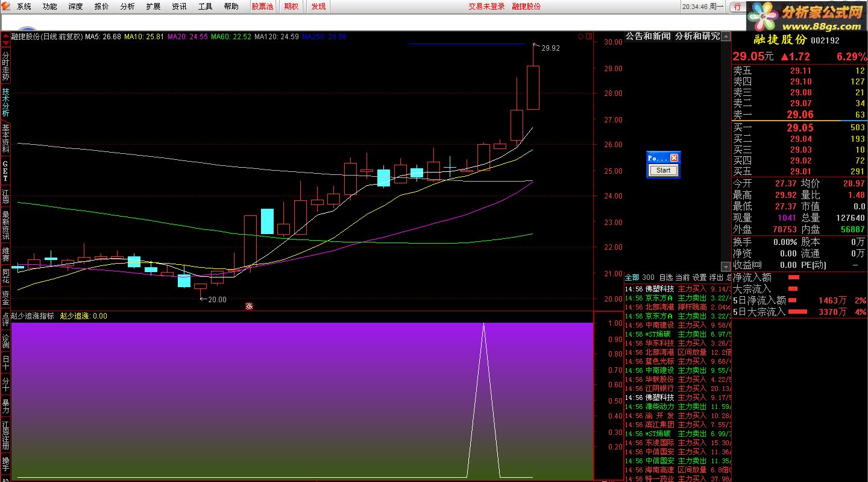Viewport: 868px width, 482px height.
Task: Click the 北部湾港 撑杆跳高 alert row
Action: (x=678, y=307)
